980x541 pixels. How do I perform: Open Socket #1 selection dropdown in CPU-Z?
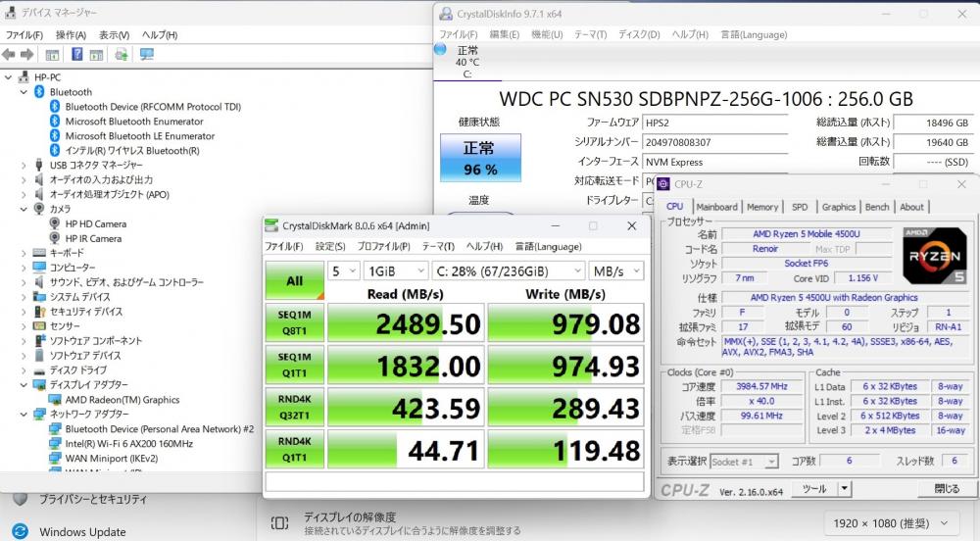coord(744,462)
